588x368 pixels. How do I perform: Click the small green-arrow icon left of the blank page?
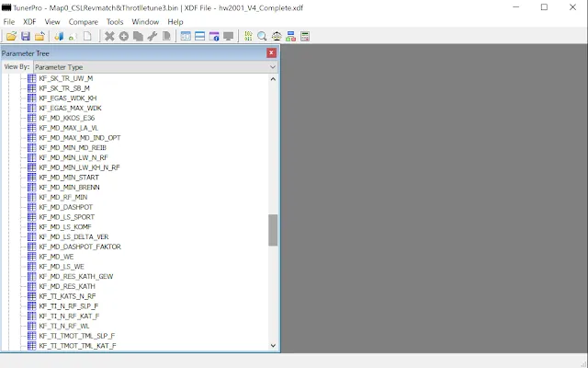73,37
